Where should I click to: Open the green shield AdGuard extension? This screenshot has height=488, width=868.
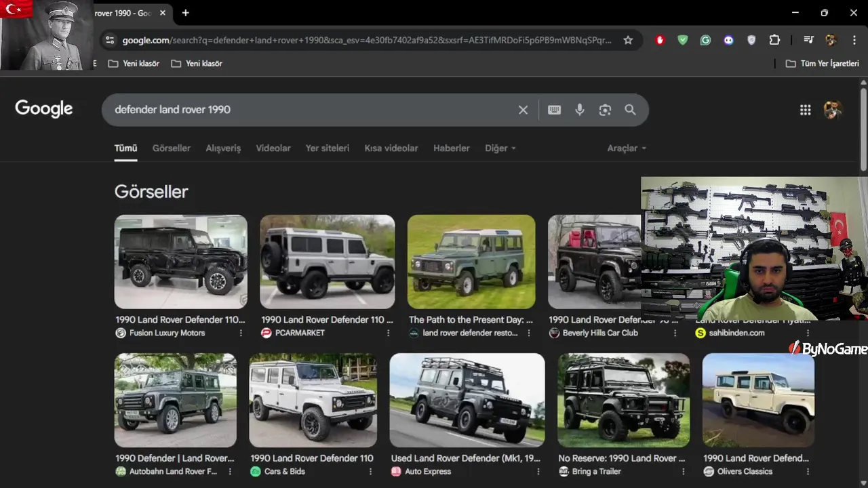tap(683, 40)
